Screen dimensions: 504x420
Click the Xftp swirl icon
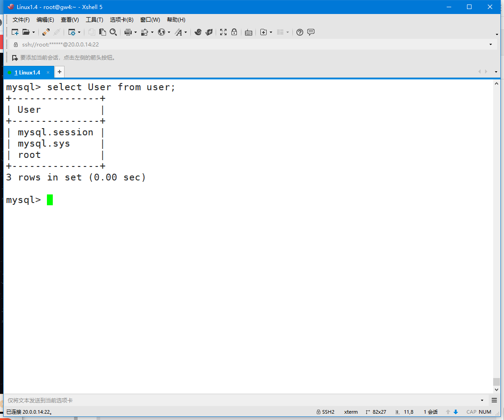coord(198,32)
